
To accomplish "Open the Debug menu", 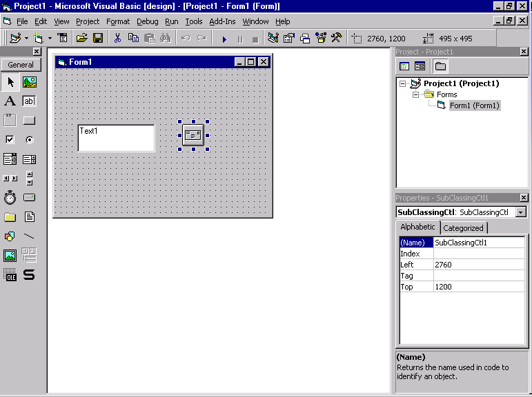I will click(x=147, y=21).
